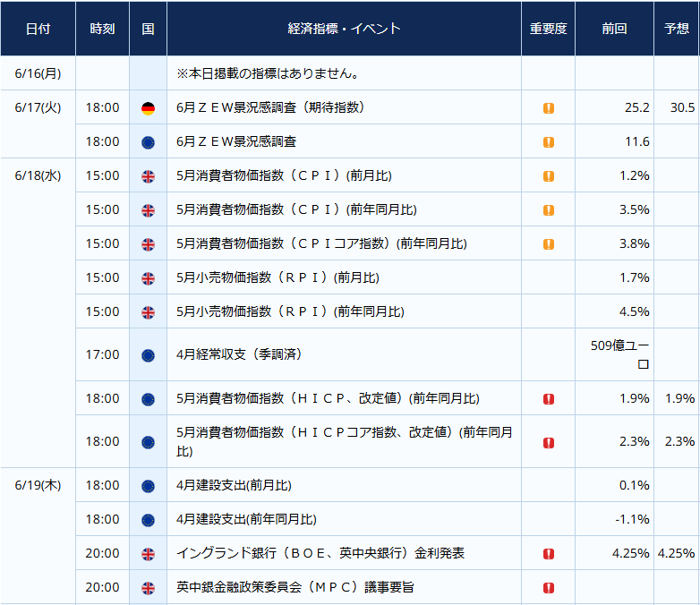Click the EU flag icon in 6月ZEW景況感調査 row

tap(148, 142)
